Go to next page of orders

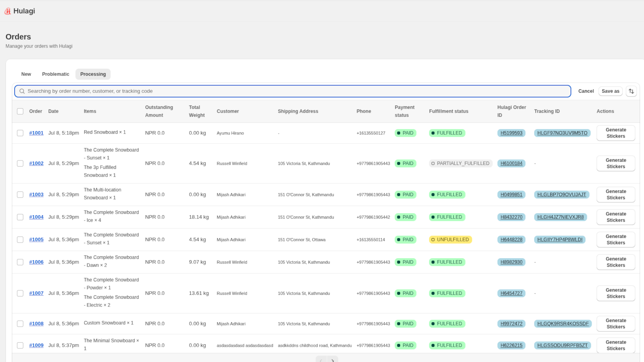pyautogui.click(x=332, y=360)
